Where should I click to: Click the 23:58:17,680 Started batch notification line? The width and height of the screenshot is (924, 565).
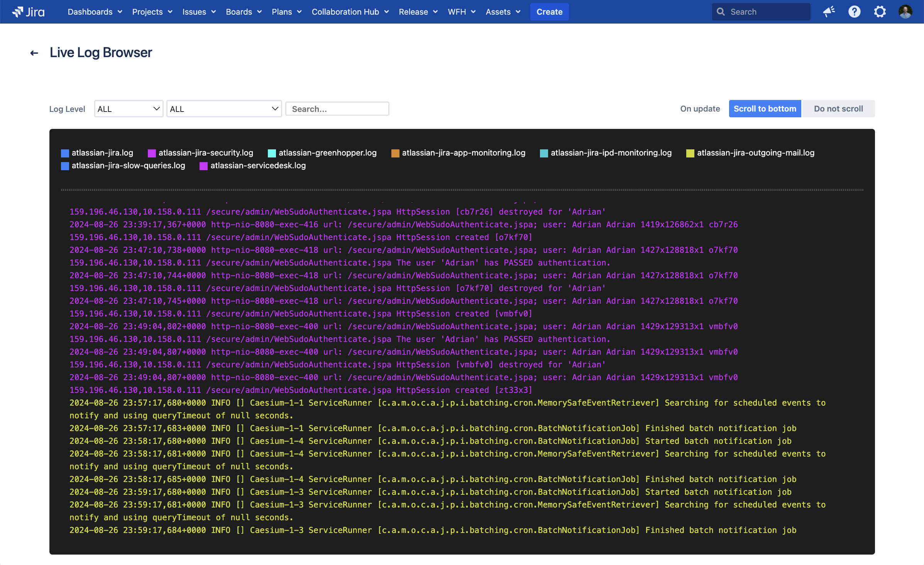pos(430,441)
